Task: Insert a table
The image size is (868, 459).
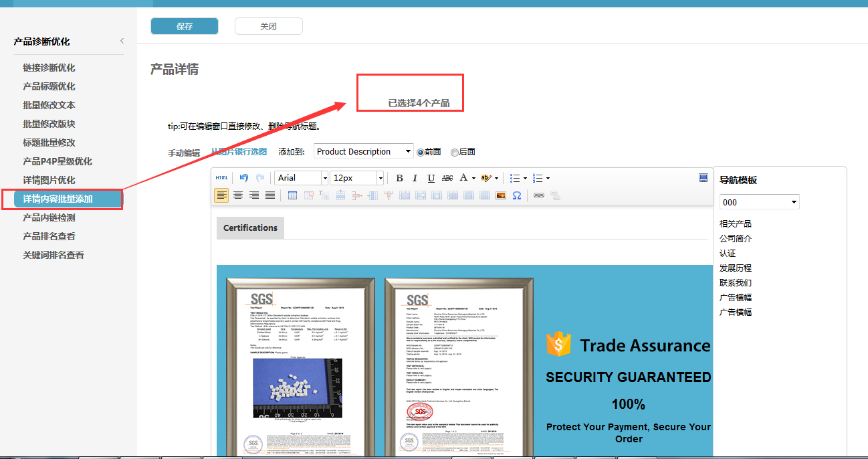Action: tap(292, 195)
